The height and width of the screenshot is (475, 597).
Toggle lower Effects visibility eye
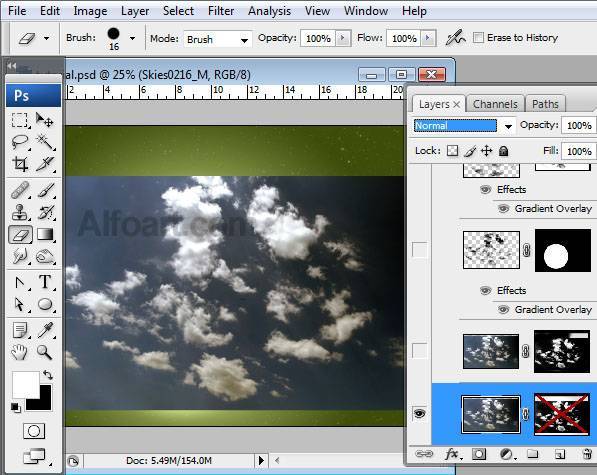485,290
